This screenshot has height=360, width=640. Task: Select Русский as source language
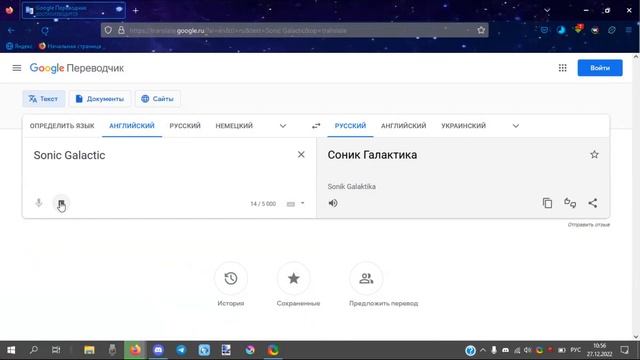coord(185,126)
